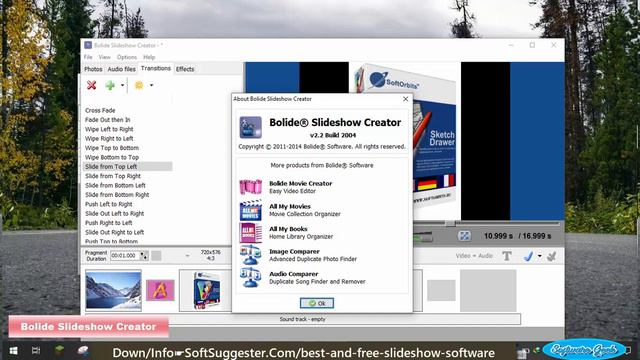Screen dimensions: 640x360
Task: Open the View menu
Action: (x=104, y=57)
